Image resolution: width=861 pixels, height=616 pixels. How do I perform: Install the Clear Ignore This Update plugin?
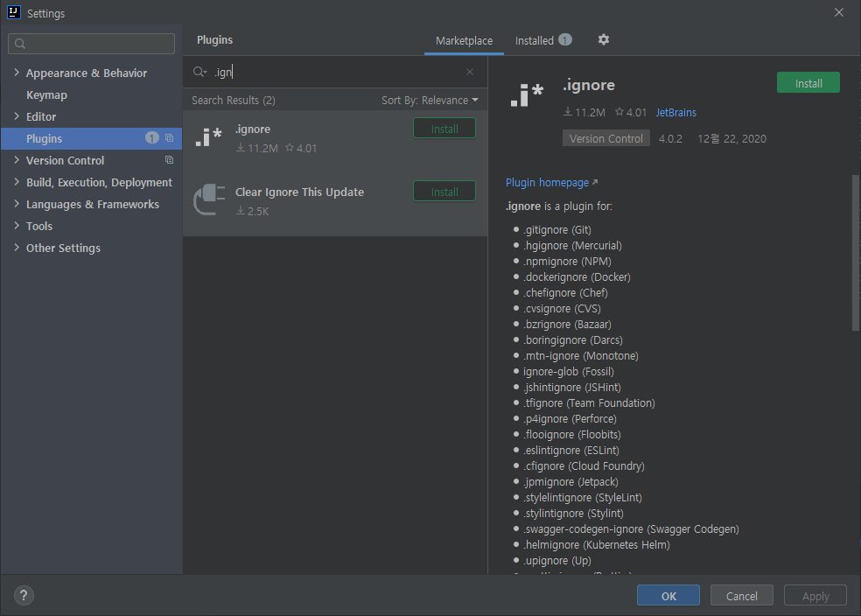click(444, 192)
